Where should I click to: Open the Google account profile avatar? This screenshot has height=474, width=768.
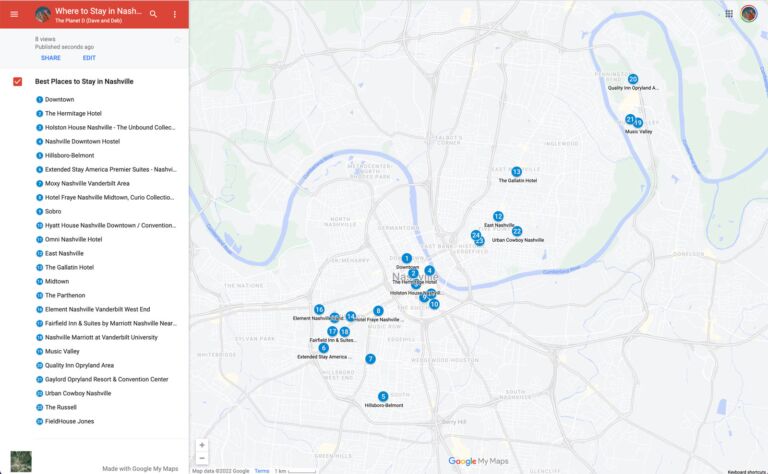(749, 13)
